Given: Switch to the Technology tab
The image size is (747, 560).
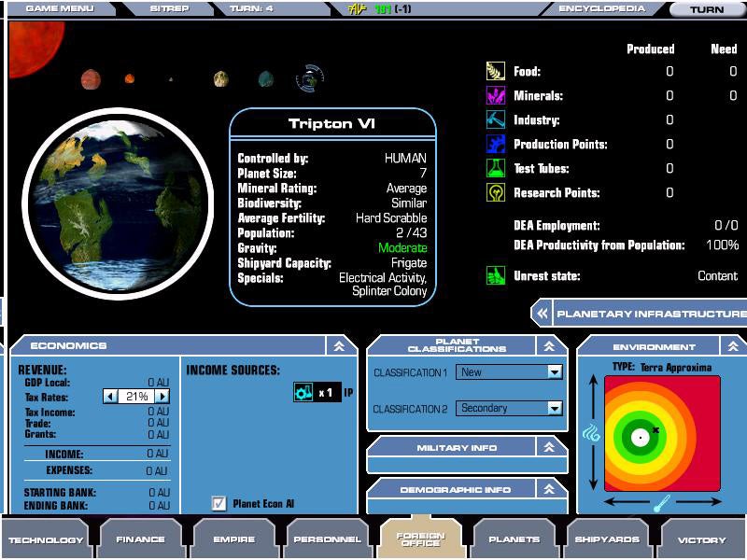Looking at the screenshot, I should pyautogui.click(x=46, y=539).
